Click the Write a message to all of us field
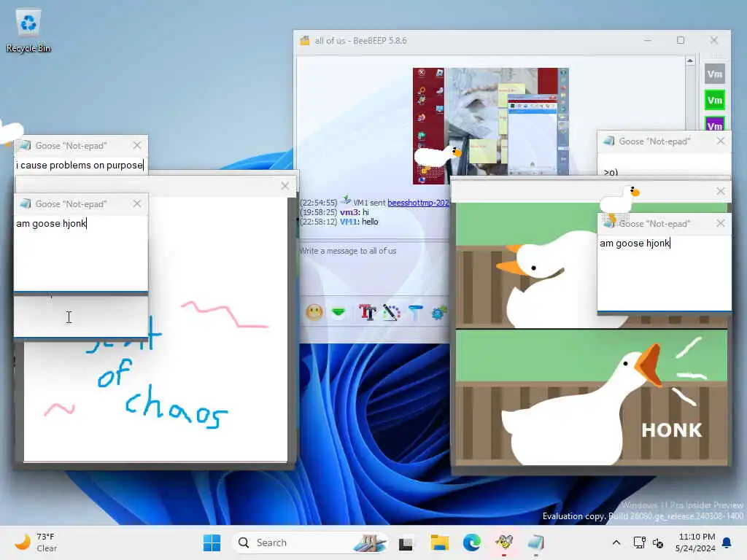This screenshot has height=560, width=747. click(374, 267)
